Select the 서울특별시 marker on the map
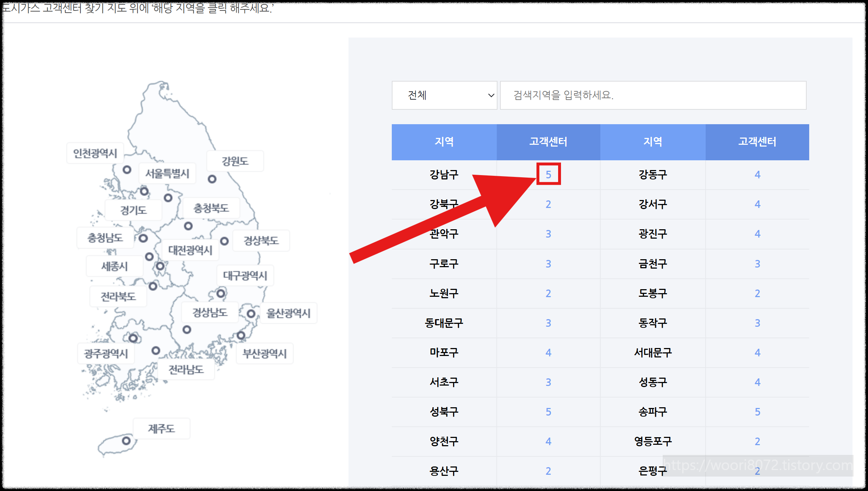The image size is (868, 491). point(145,191)
